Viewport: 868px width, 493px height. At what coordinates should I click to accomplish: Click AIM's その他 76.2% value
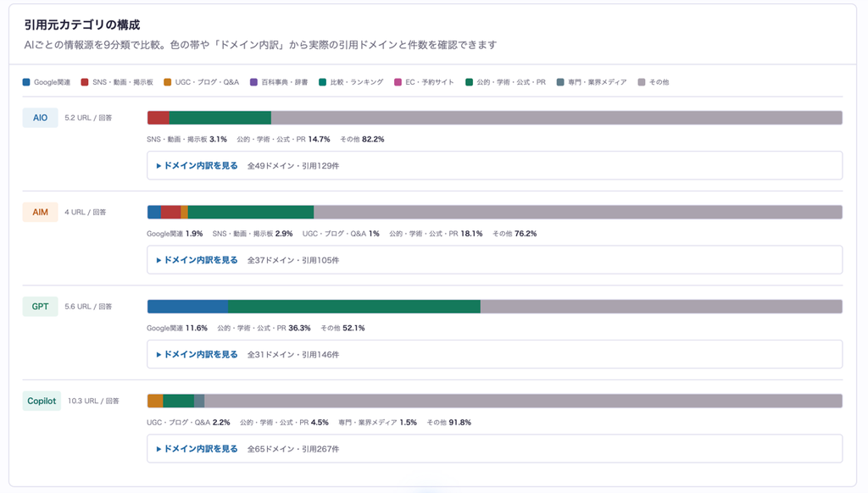click(x=515, y=234)
